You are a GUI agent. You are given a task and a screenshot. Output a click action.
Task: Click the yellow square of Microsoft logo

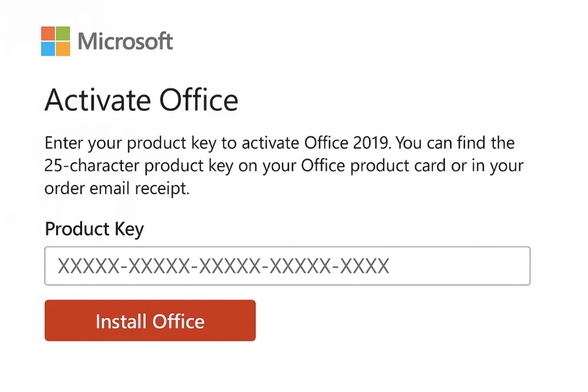click(x=63, y=48)
